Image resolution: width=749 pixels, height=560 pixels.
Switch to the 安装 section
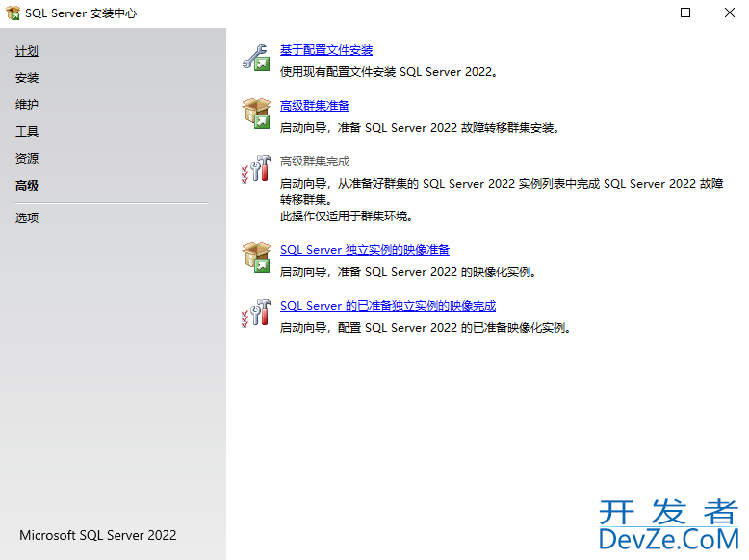[x=27, y=78]
